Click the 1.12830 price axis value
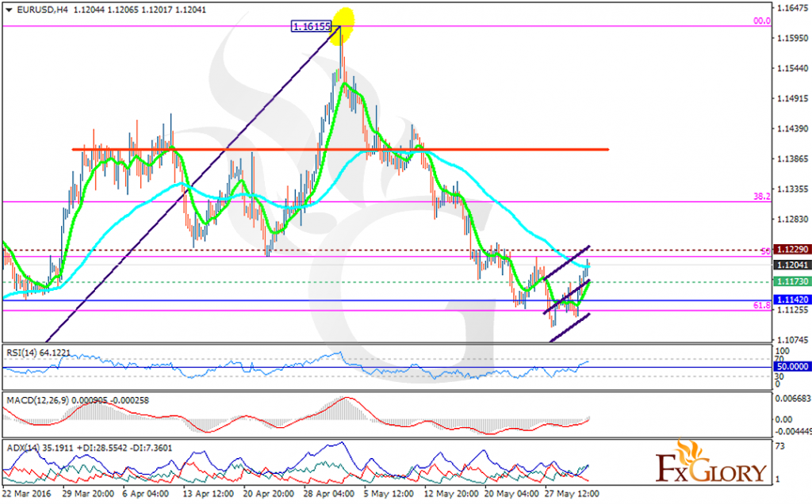This screenshot has height=504, width=812. [793, 219]
